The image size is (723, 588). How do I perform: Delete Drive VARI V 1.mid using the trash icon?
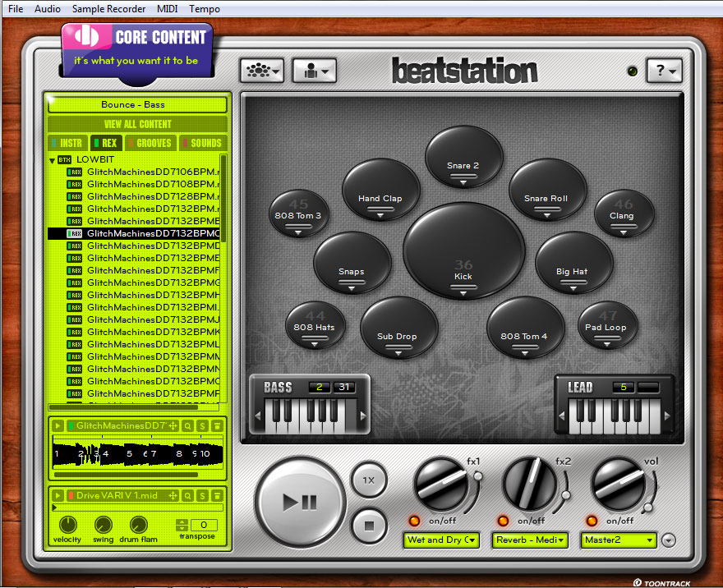[217, 496]
